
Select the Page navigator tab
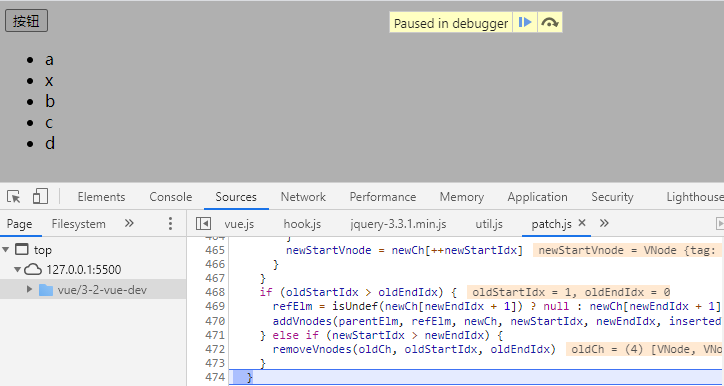pyautogui.click(x=19, y=224)
